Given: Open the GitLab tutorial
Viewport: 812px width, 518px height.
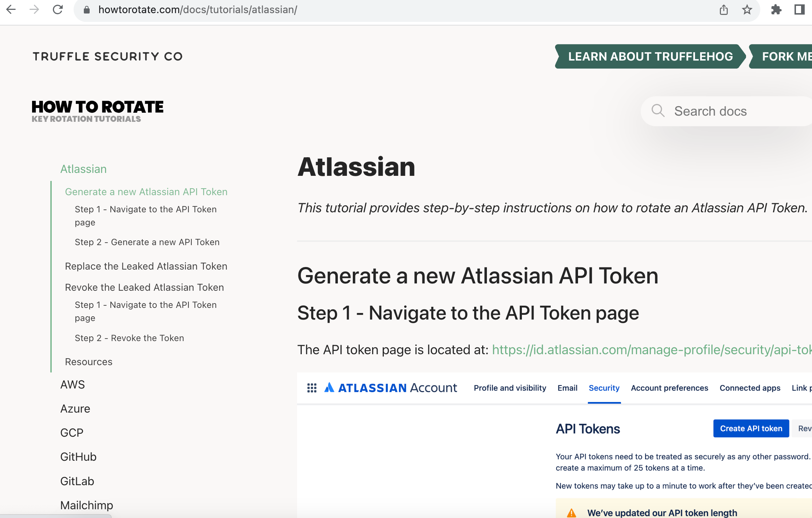Looking at the screenshot, I should 77,481.
